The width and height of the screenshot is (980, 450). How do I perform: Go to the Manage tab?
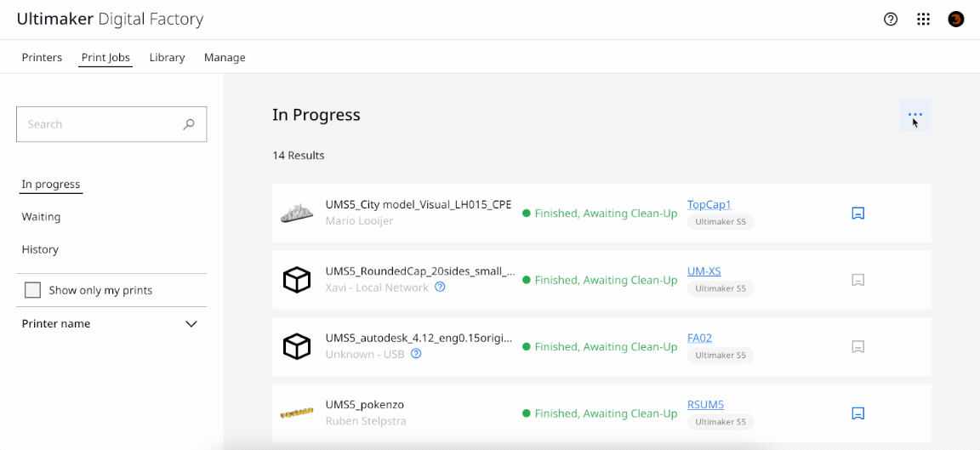[225, 58]
